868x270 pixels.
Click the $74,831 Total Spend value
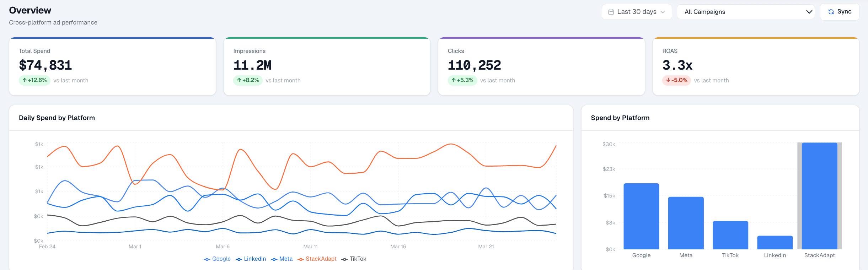[x=45, y=65]
